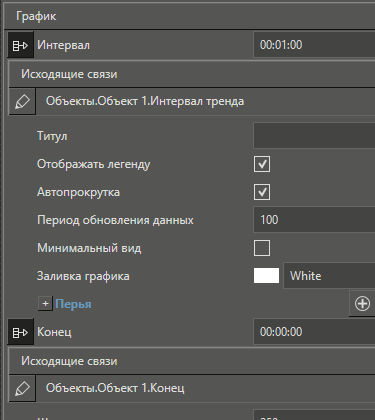Click the Интервал field showing 00:01:00
The width and height of the screenshot is (375, 420).
314,45
